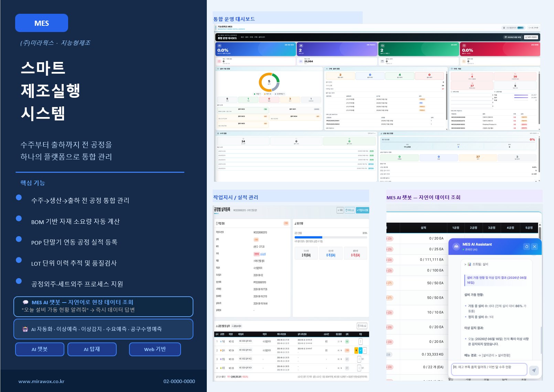Click the dashboard overview screenshot thumbnail

(377, 103)
